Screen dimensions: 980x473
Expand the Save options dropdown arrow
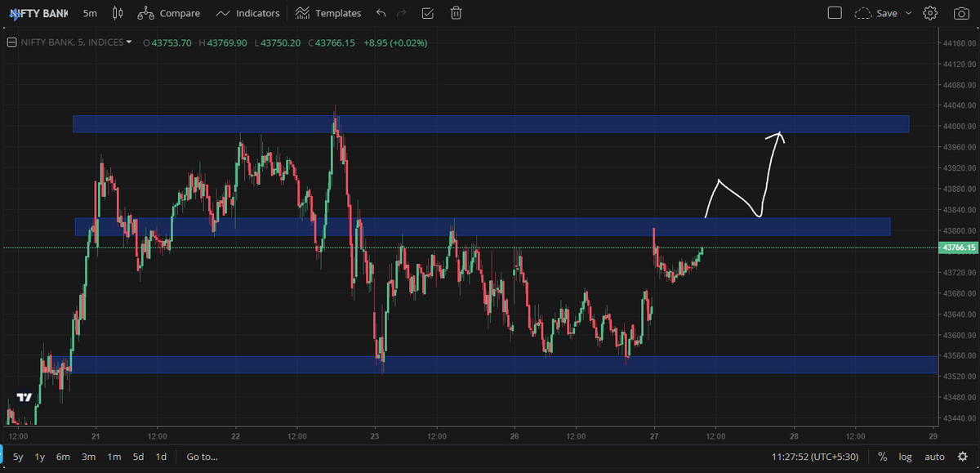point(908,13)
